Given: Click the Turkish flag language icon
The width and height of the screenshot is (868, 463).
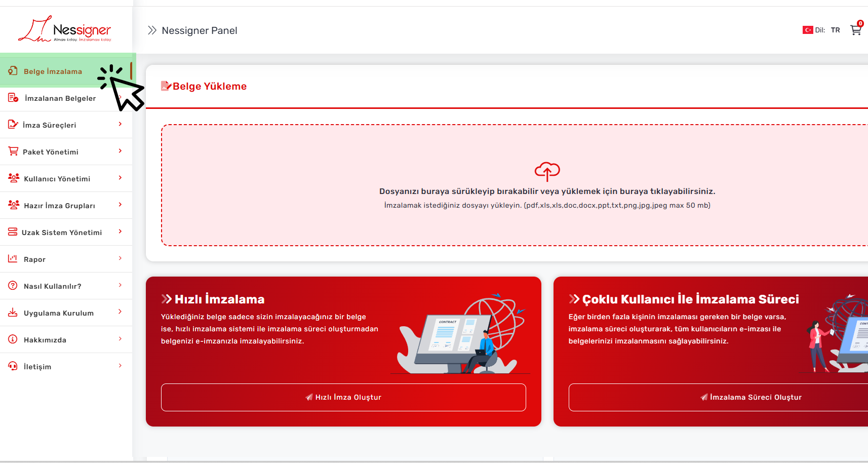Looking at the screenshot, I should (807, 30).
